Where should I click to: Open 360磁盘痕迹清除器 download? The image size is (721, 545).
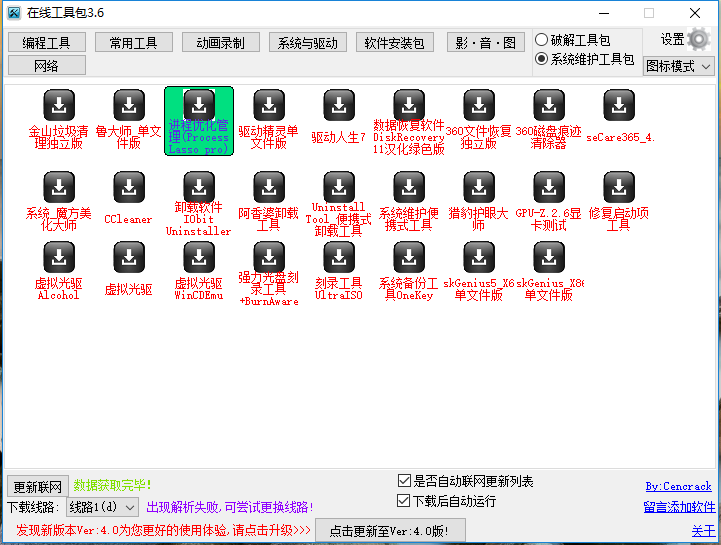point(549,105)
